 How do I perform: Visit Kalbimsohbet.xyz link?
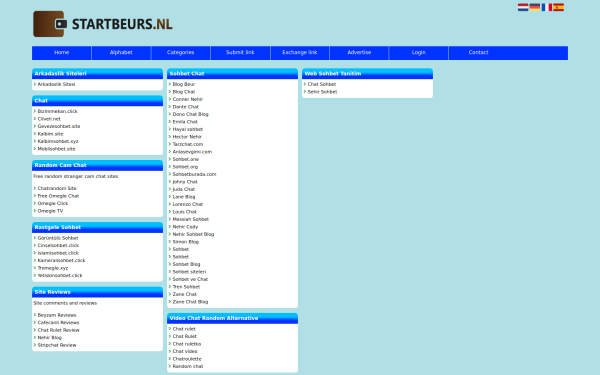58,141
